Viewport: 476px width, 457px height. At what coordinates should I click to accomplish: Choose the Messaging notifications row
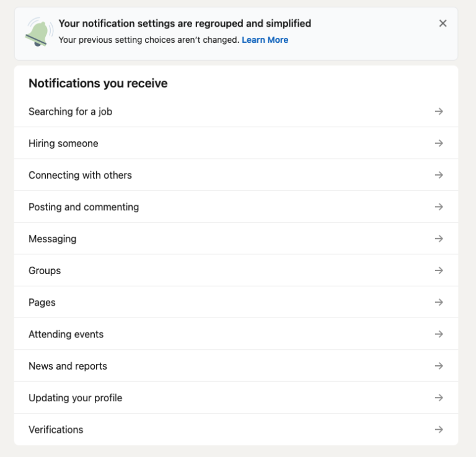[x=53, y=239]
